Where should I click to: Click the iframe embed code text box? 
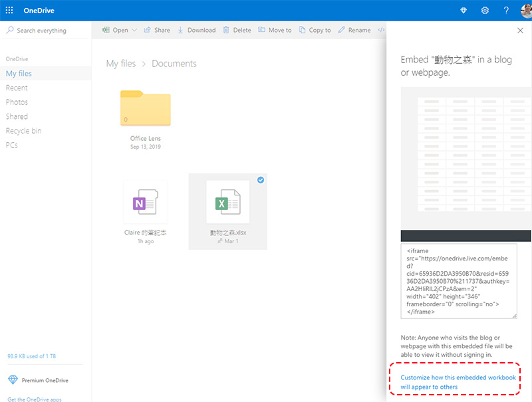pos(459,281)
